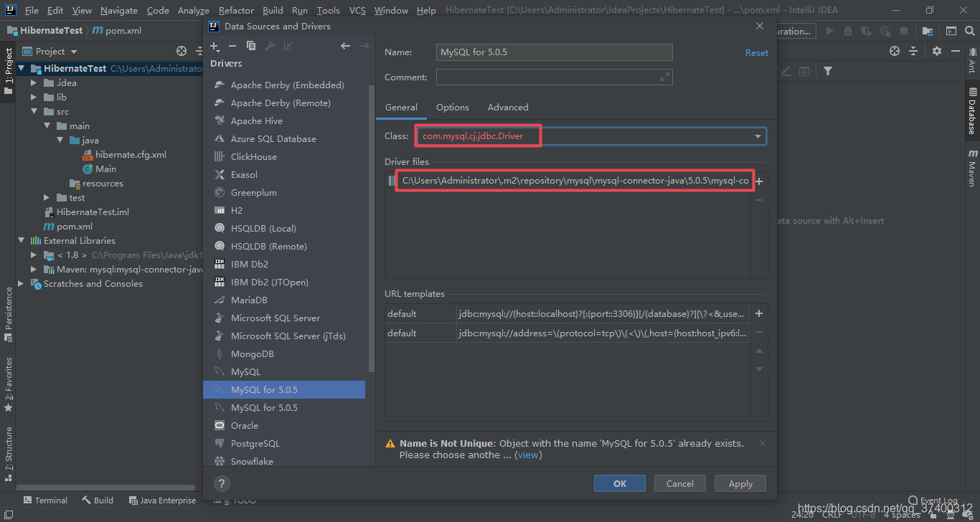Collapse HibernateTest project root
Screen dimensions: 980x522
pyautogui.click(x=21, y=69)
